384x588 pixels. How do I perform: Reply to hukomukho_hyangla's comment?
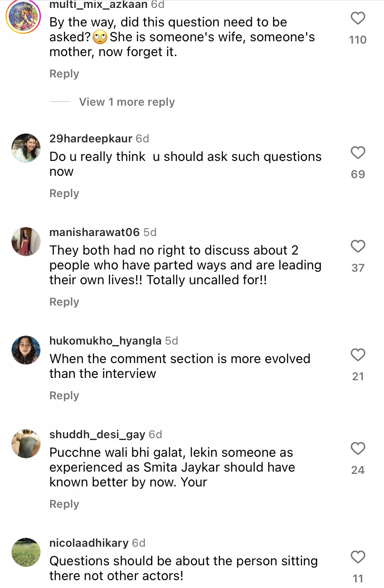(64, 396)
